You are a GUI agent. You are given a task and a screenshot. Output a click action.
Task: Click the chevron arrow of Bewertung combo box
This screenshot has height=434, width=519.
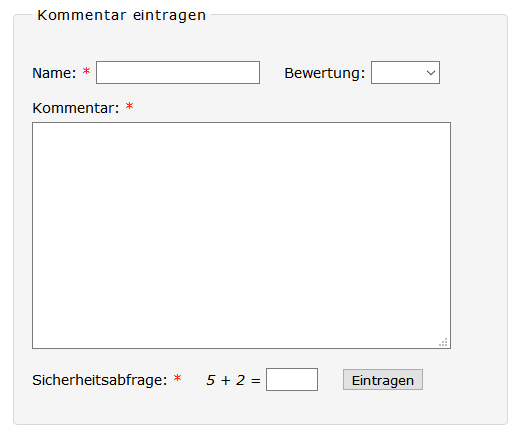coord(431,73)
